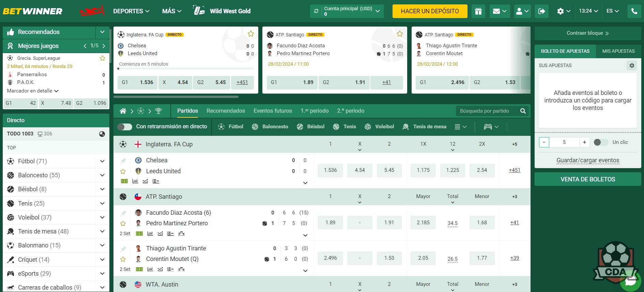Open +451 markets for Chelsea match row

515,170
